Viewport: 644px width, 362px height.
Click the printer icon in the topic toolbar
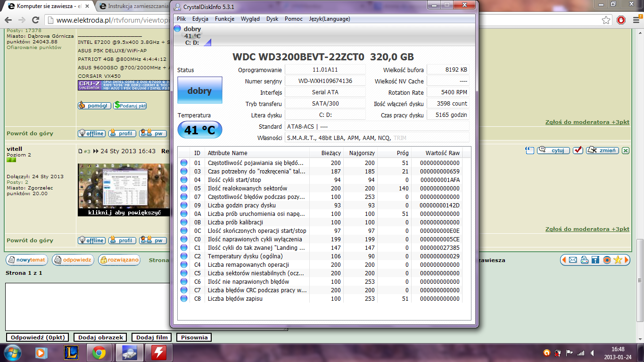point(584,260)
